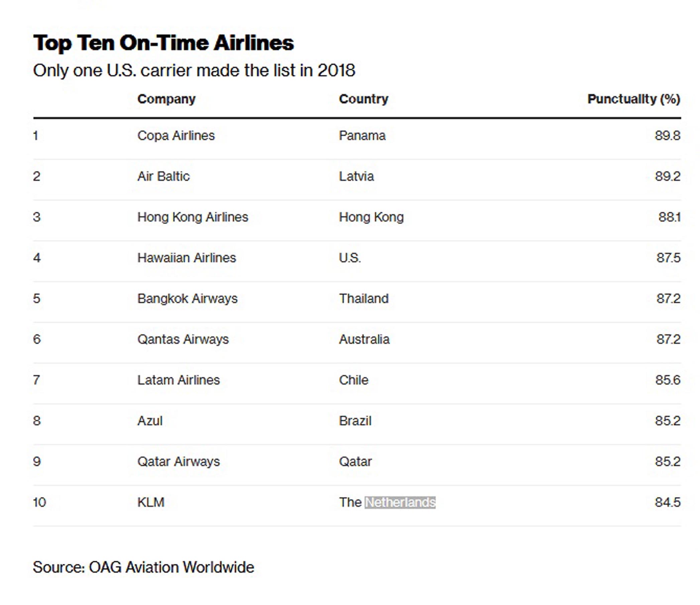Click the Panama country cell
The image size is (700, 605).
coord(362,136)
